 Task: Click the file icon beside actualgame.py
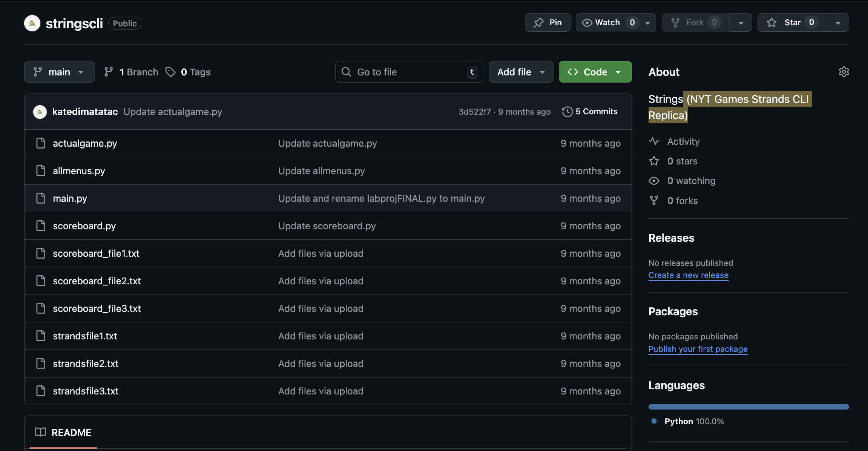point(41,143)
